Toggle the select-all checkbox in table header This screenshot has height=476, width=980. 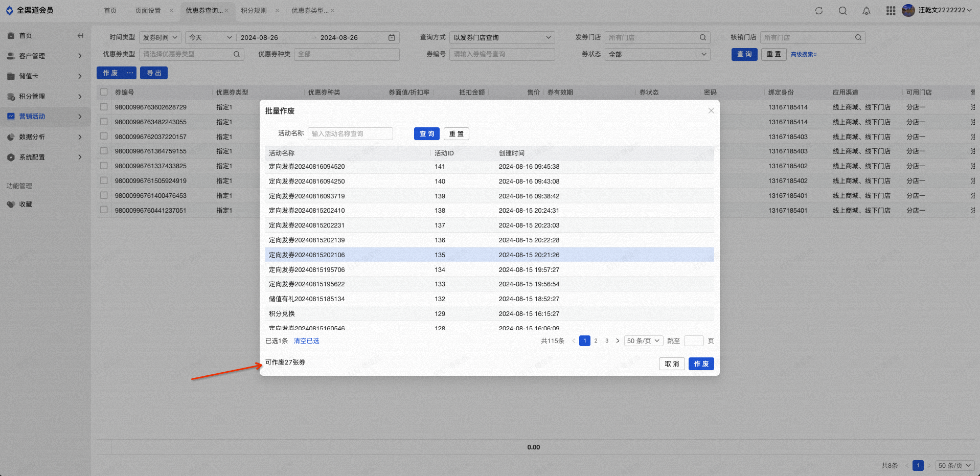104,93
